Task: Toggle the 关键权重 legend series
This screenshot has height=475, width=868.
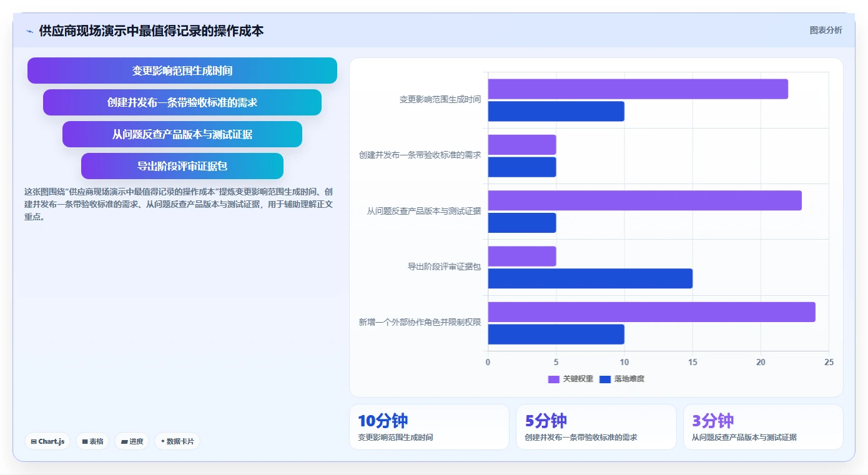Action: tap(570, 379)
